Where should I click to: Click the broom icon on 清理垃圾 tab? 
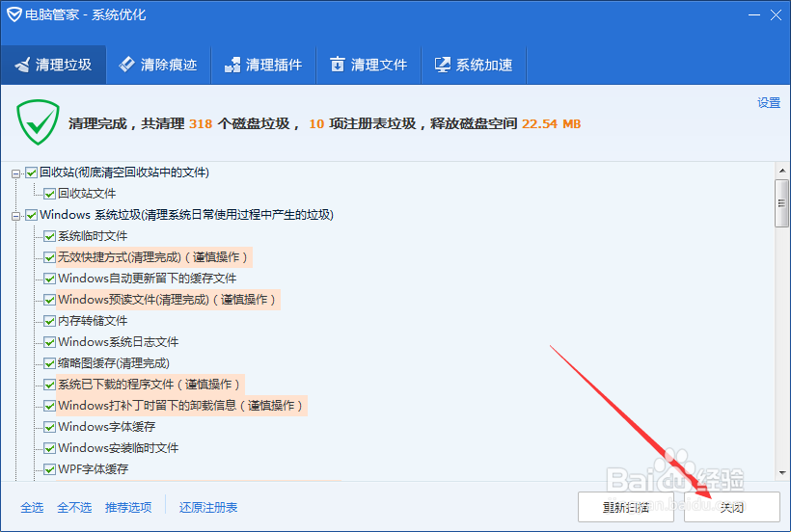pyautogui.click(x=21, y=65)
